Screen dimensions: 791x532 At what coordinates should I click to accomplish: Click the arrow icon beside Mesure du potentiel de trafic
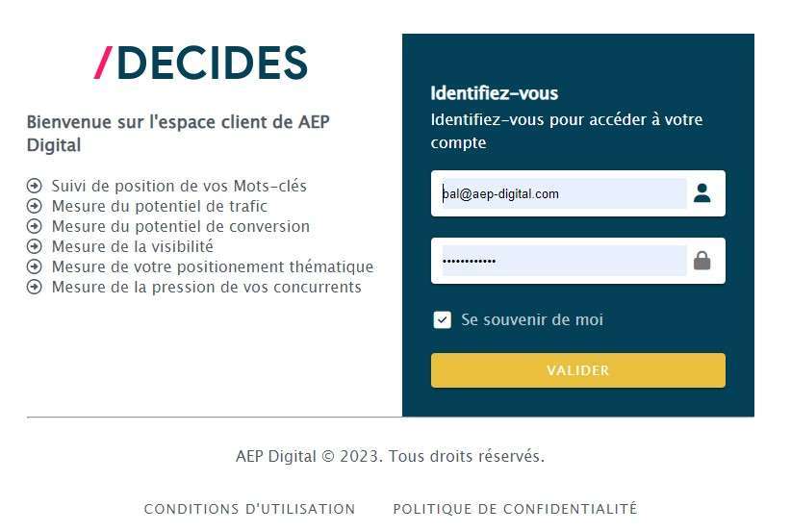click(x=35, y=206)
